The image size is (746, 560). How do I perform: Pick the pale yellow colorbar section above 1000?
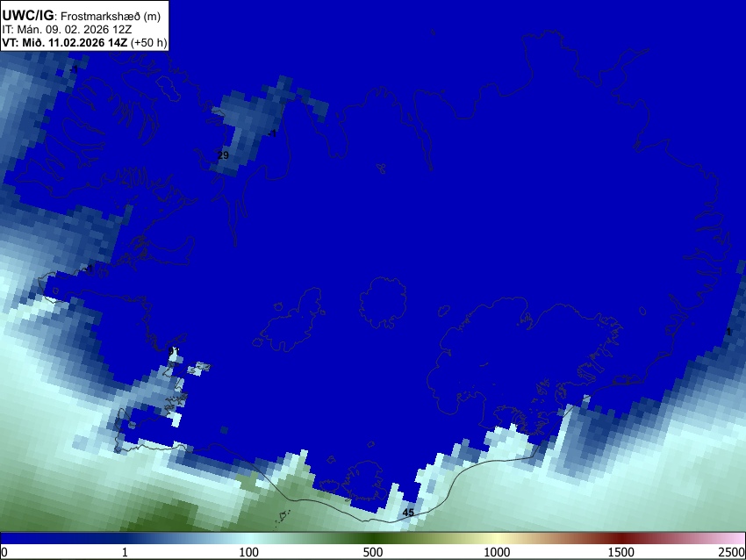[x=497, y=539]
